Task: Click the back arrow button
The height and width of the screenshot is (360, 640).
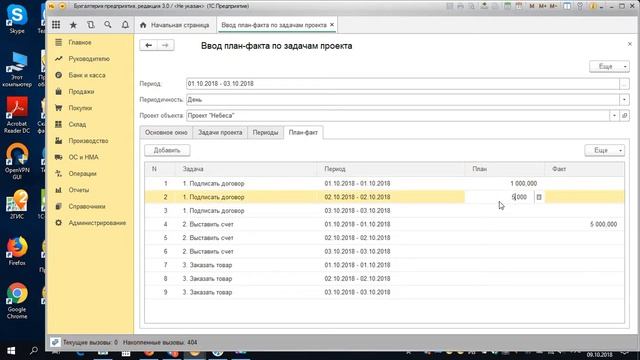Action: [x=149, y=45]
